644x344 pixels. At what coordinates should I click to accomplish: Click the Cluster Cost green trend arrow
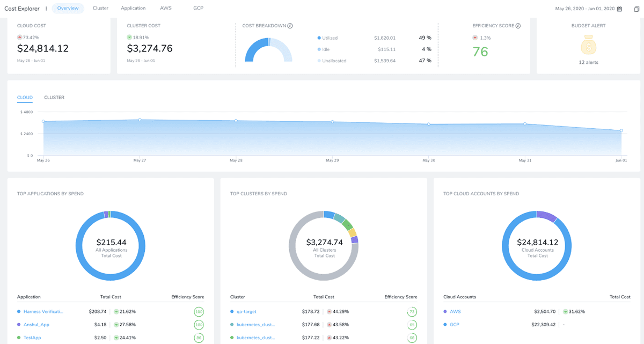(129, 38)
